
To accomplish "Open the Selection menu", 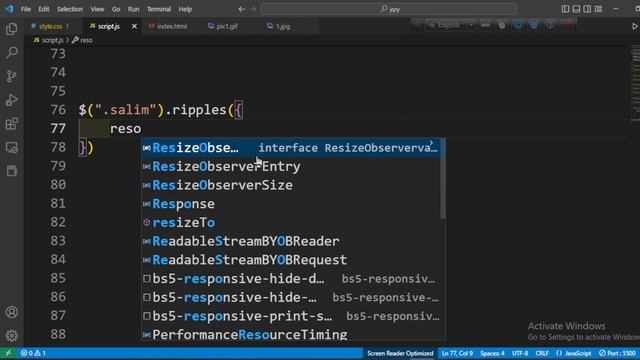I will [70, 9].
